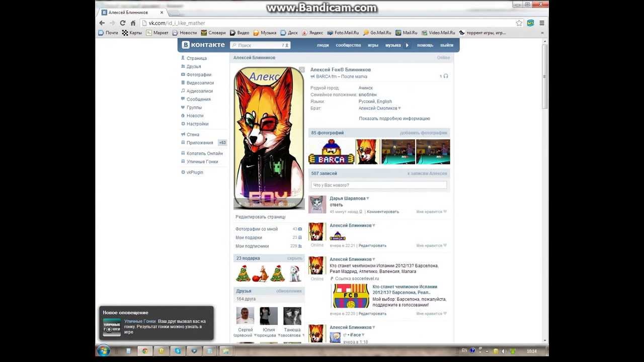Screen dimensions: 644x362
Task: Click Комментировать under Дарья's post
Action: pyautogui.click(x=383, y=212)
